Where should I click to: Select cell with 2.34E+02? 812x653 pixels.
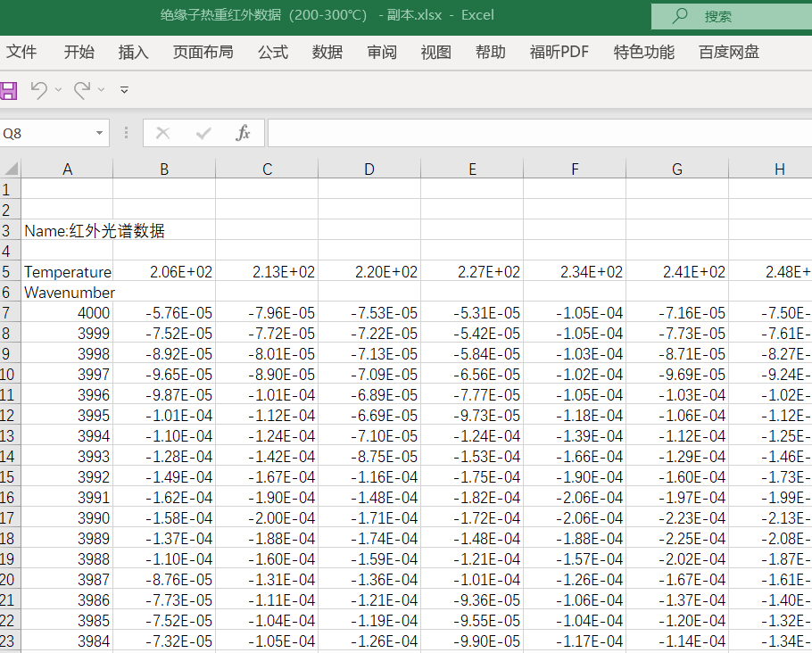[575, 271]
